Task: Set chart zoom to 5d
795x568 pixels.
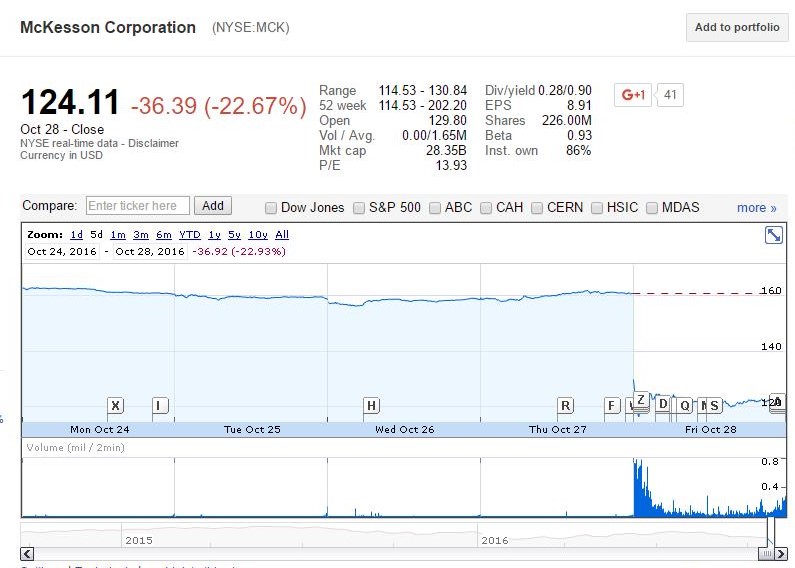Action: click(96, 235)
